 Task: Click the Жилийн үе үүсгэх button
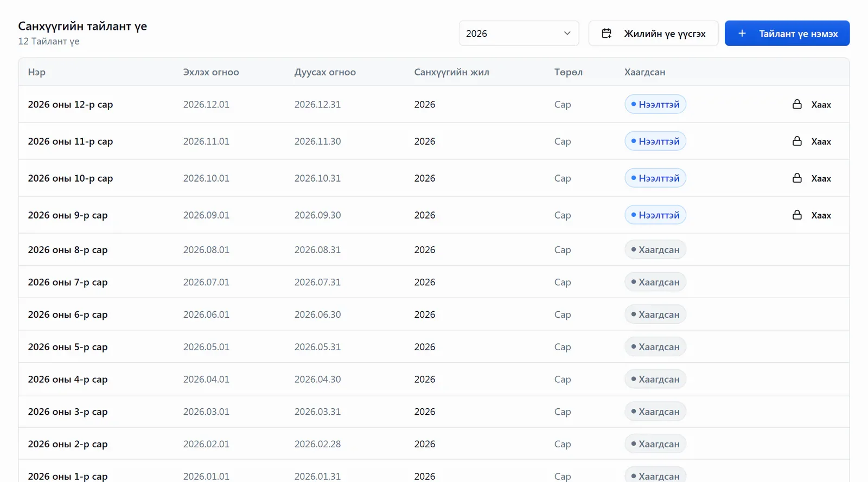pyautogui.click(x=653, y=34)
